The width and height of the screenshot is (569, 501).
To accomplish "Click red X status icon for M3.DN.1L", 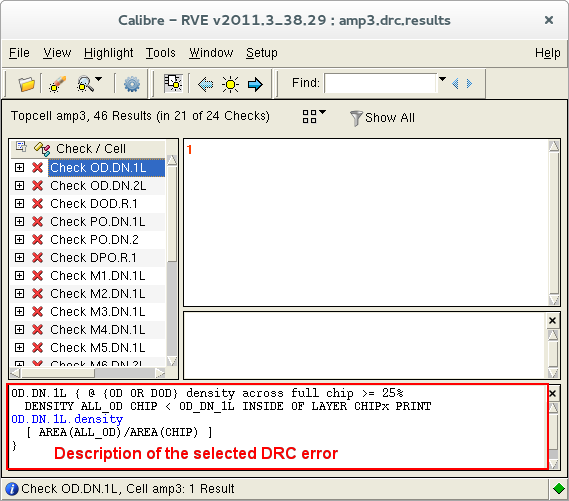I will click(x=37, y=312).
